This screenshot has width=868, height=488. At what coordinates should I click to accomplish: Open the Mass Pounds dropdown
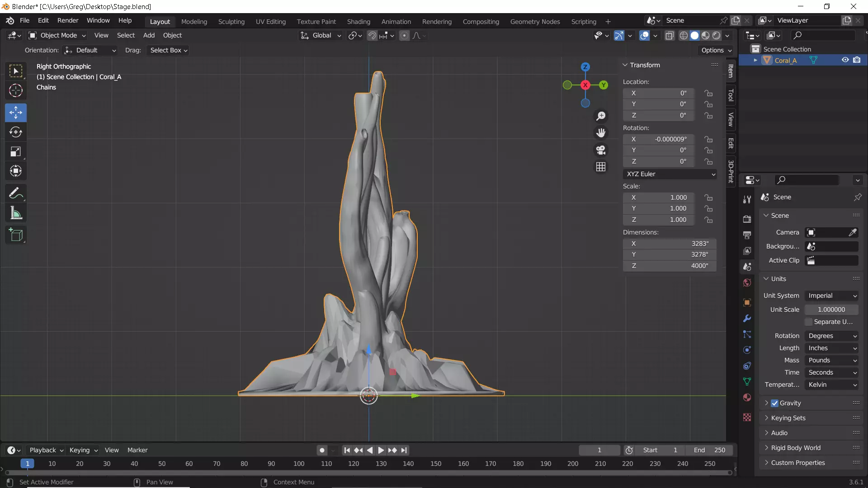[831, 360]
